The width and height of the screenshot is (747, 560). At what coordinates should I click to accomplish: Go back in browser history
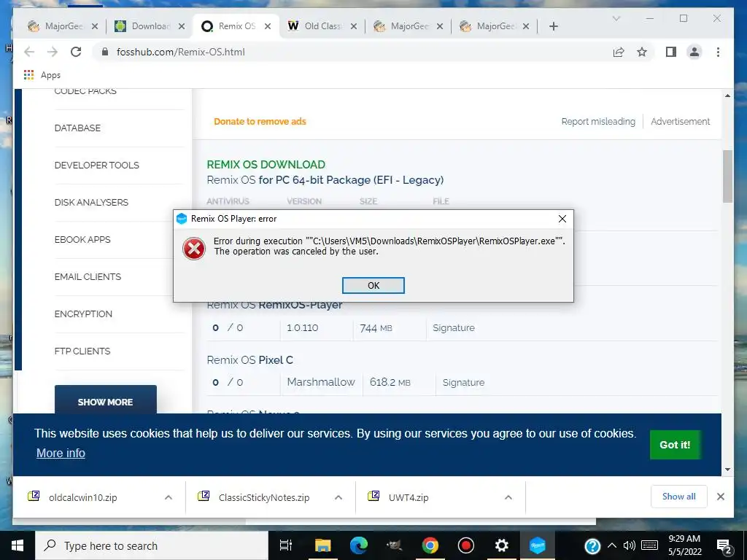click(29, 52)
